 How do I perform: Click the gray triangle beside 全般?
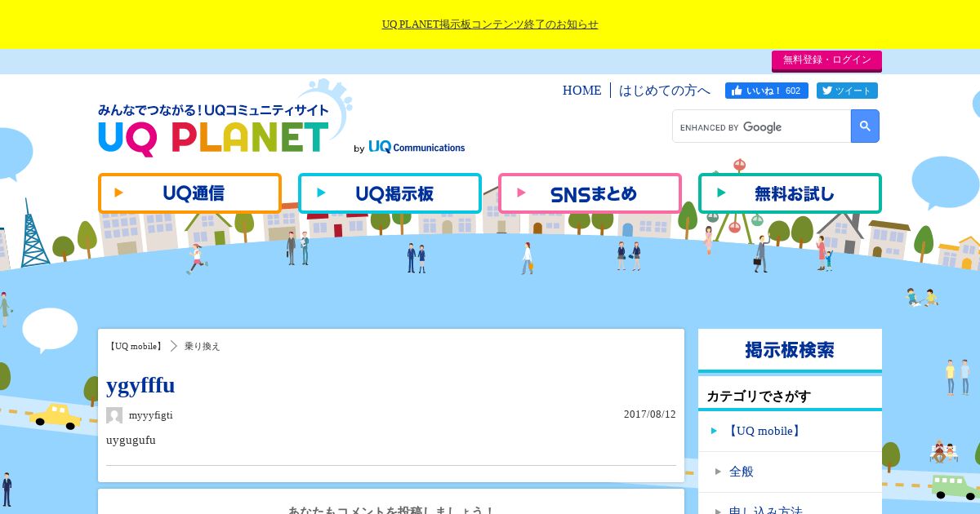click(x=718, y=472)
